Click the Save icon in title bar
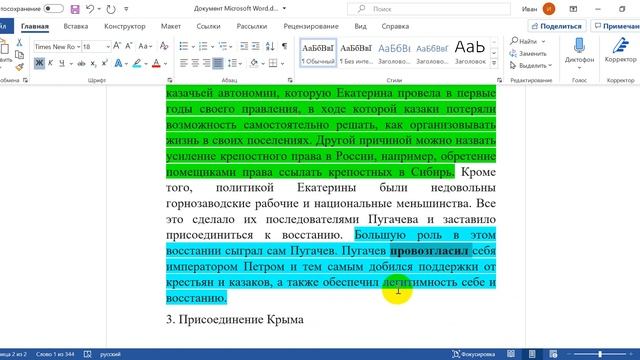This screenshot has width=640, height=360. click(x=75, y=9)
